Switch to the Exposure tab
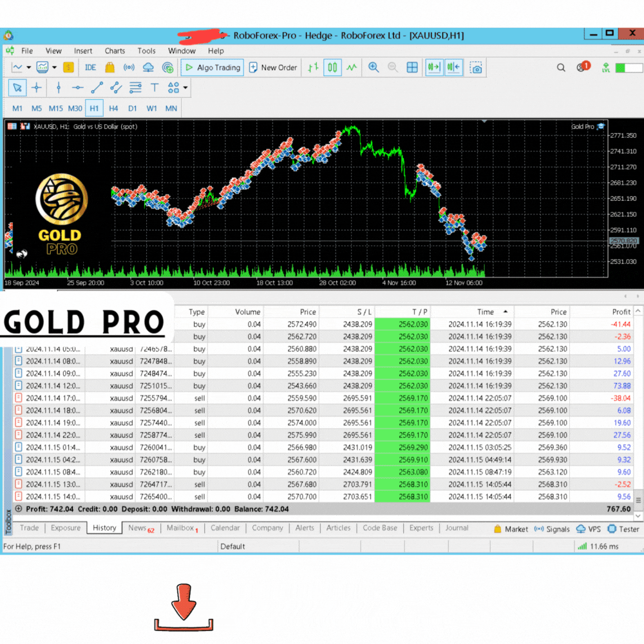This screenshot has width=644, height=644. pyautogui.click(x=66, y=528)
